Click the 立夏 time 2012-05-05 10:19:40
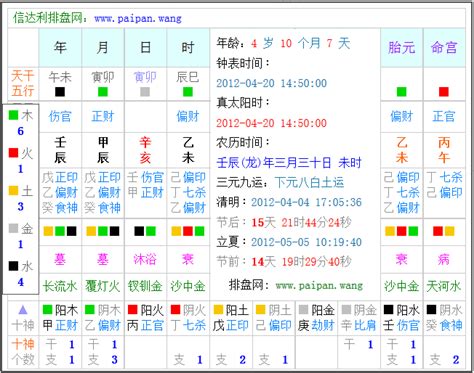 point(306,242)
